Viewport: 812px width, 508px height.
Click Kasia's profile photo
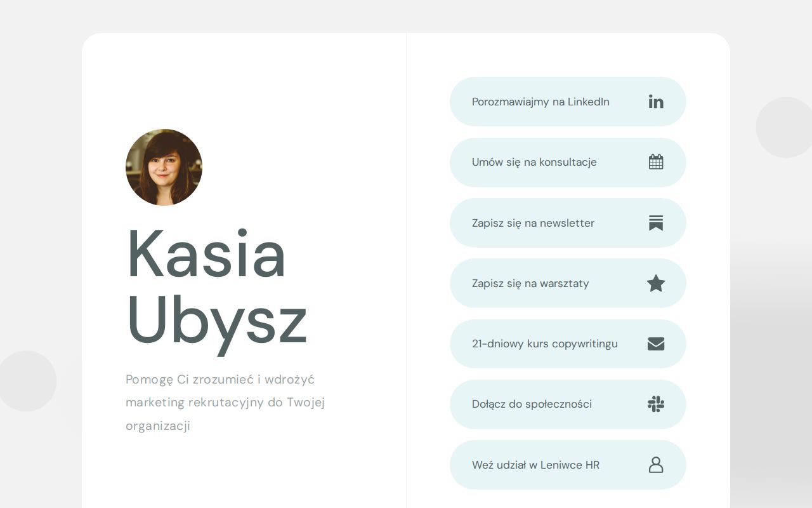coord(164,167)
